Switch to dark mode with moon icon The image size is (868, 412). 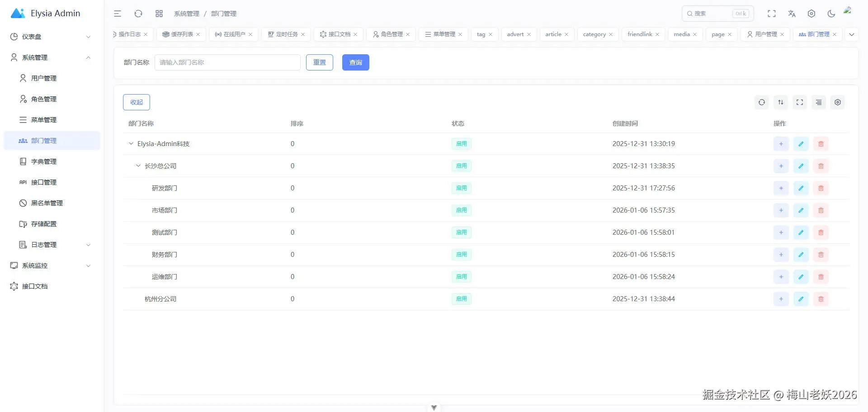831,14
